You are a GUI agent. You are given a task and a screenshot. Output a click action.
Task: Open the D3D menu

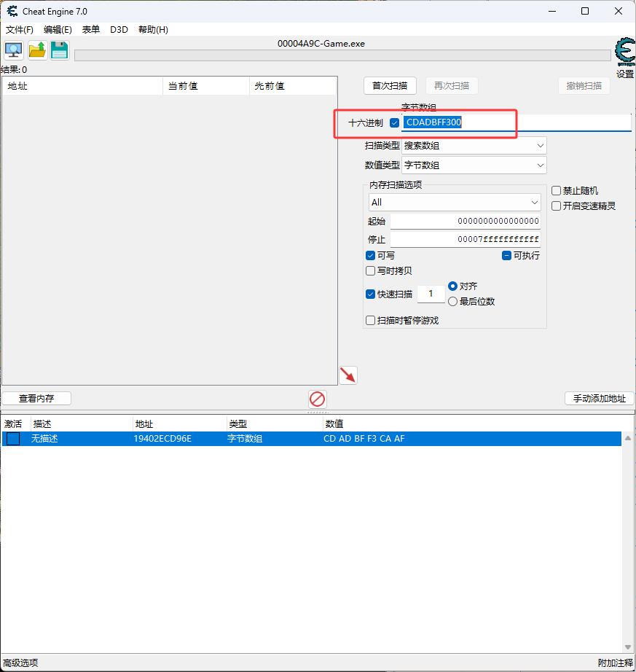tap(119, 30)
